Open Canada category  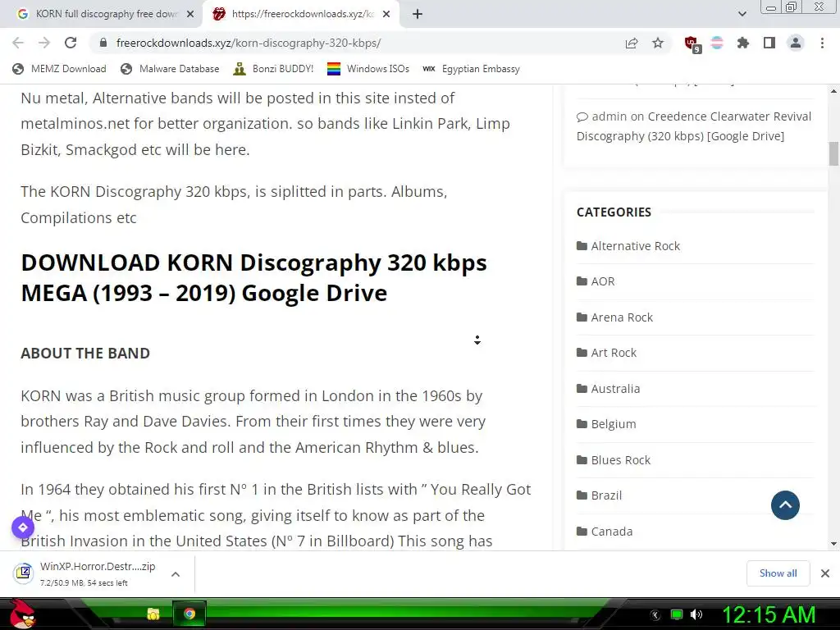tap(612, 531)
